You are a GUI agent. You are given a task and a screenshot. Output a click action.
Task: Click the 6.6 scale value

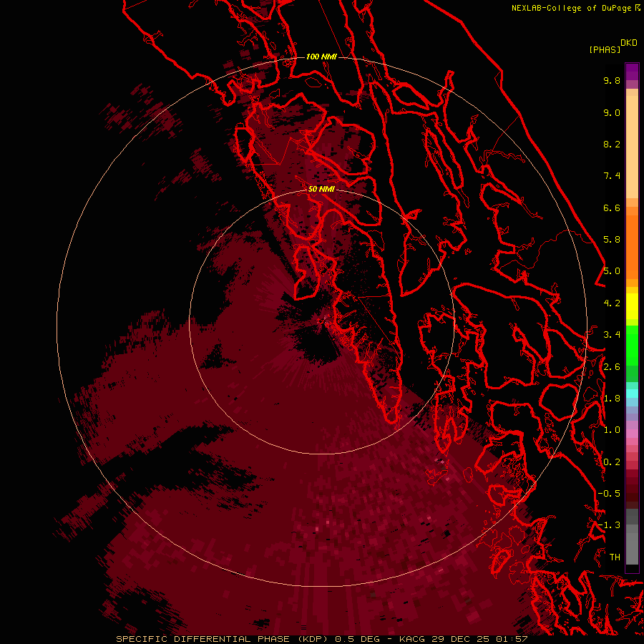coord(612,208)
